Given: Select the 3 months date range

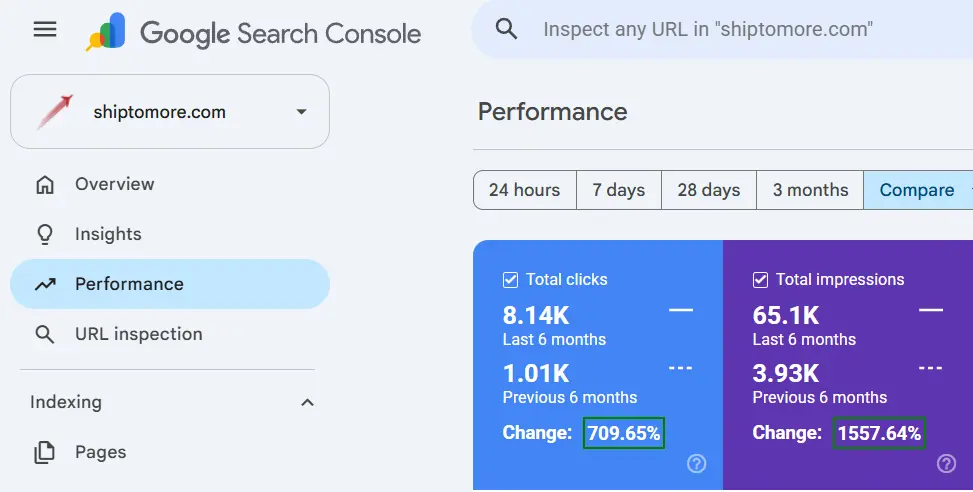Looking at the screenshot, I should click(810, 190).
